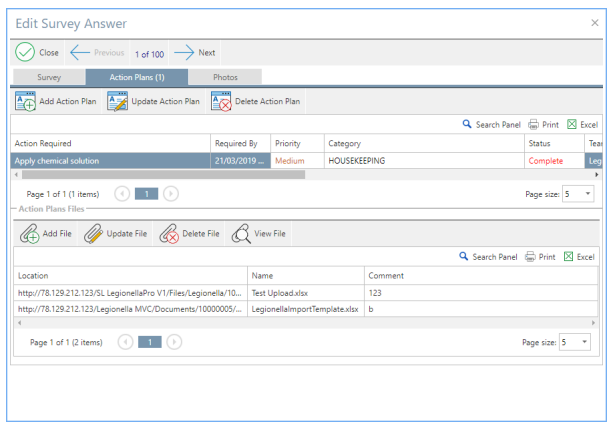Viewport: 614px width, 431px height.
Task: Click the Delete File icon
Action: tap(168, 234)
